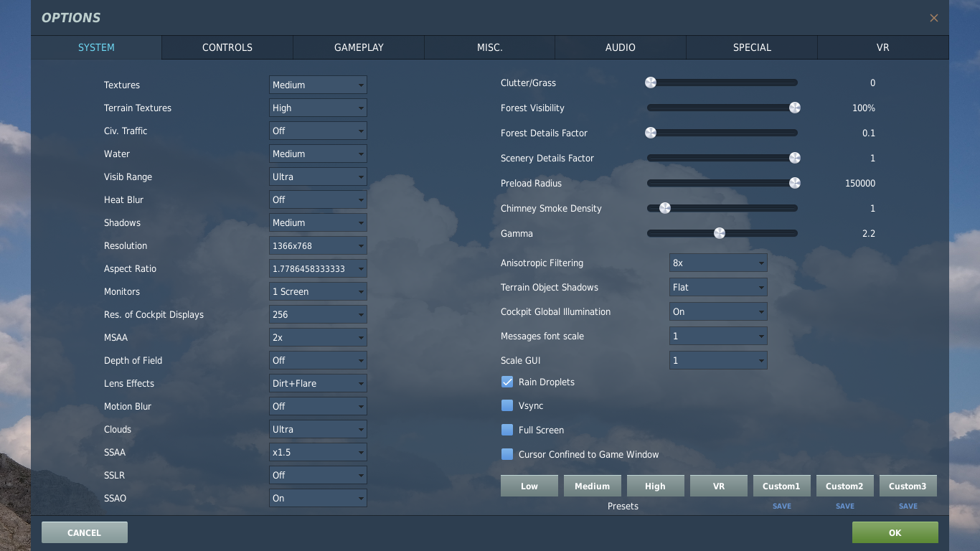Apply the Low preset
The height and width of the screenshot is (551, 980).
529,486
